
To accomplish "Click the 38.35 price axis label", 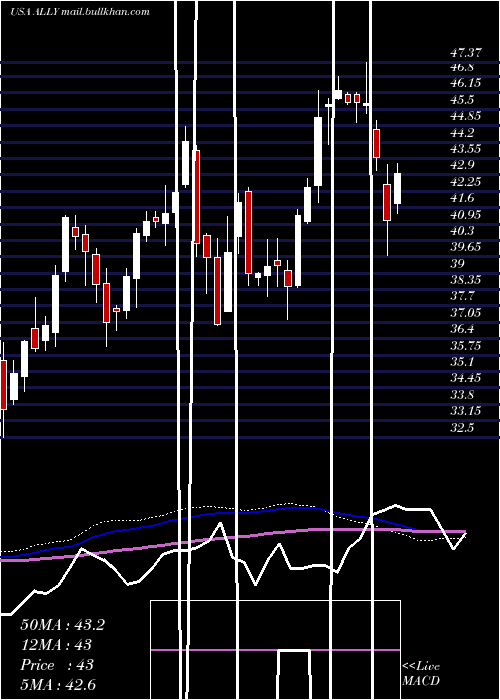I will (466, 279).
